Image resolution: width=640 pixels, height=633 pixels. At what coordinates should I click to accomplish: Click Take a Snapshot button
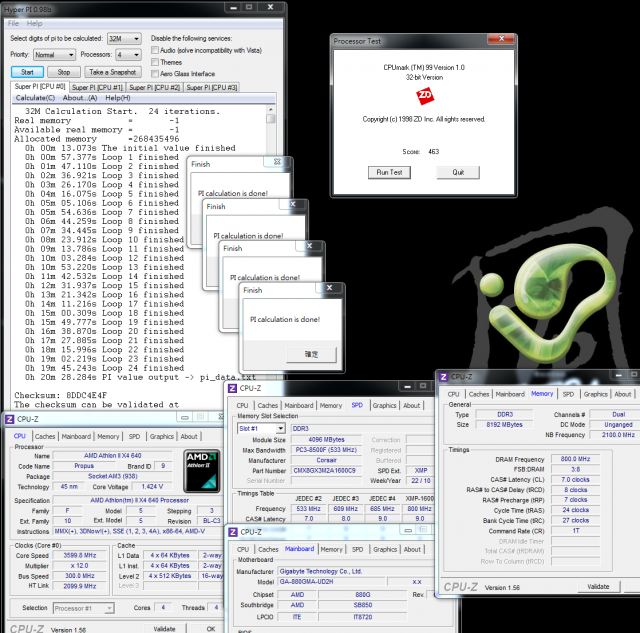(113, 72)
